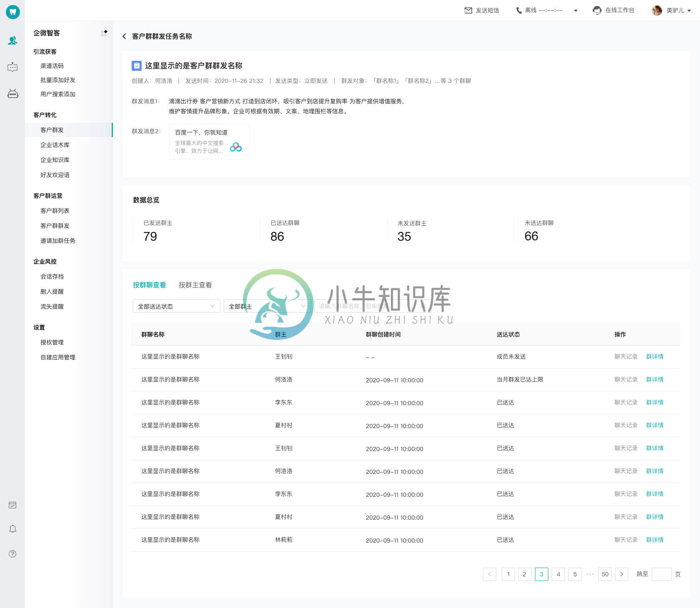The height and width of the screenshot is (608, 700).
Task: Open the notification bell icon
Action: 12,529
